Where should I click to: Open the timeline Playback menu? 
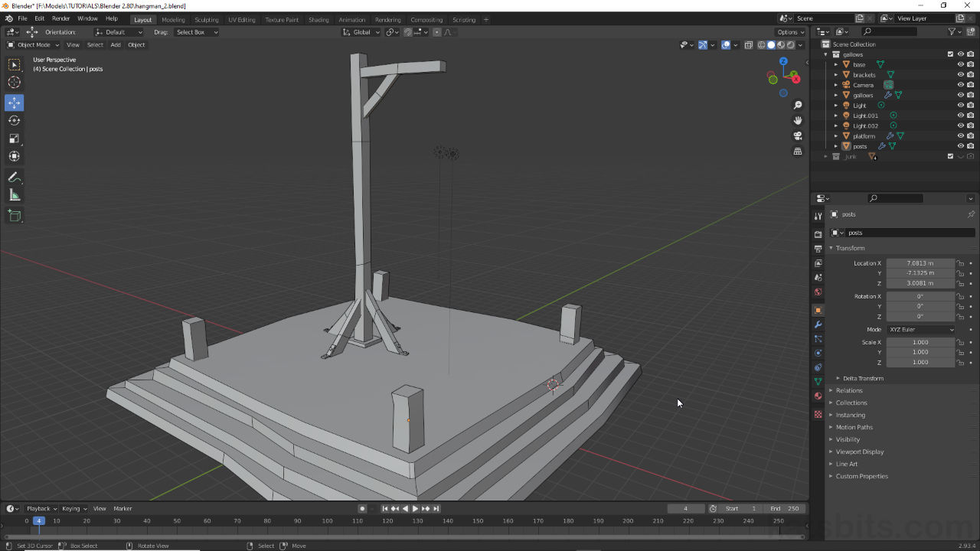point(41,509)
